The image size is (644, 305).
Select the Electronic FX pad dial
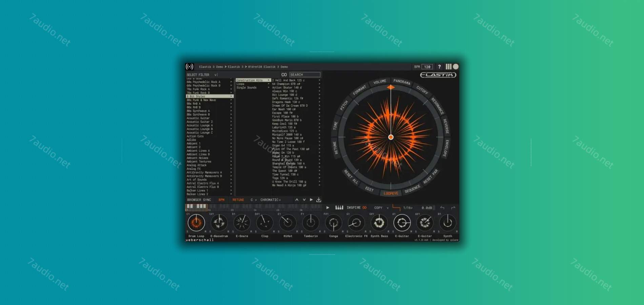coord(356,223)
